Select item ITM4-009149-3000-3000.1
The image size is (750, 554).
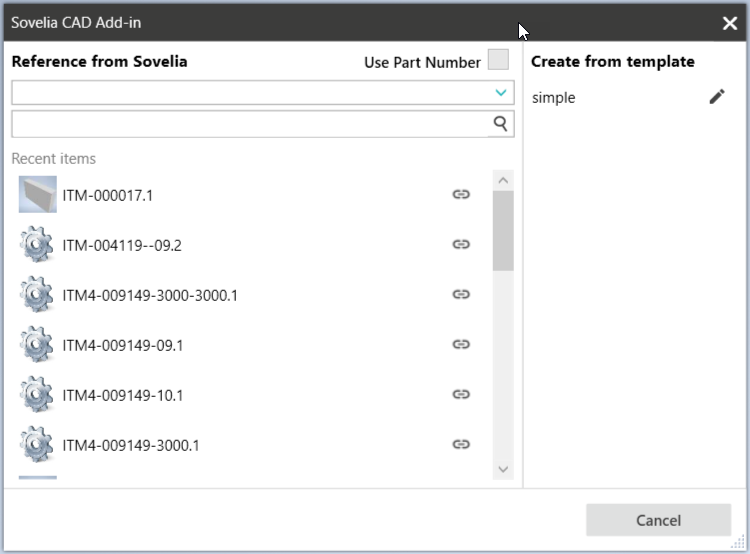pos(150,295)
